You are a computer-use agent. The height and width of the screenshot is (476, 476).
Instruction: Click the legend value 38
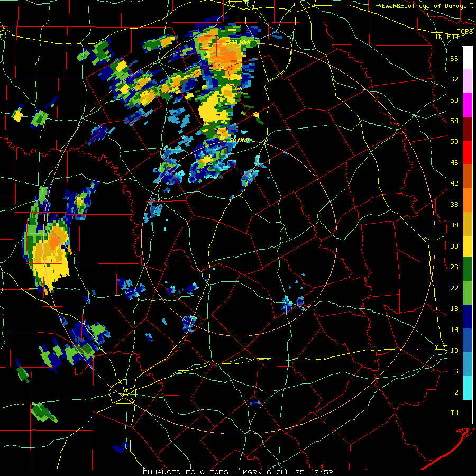click(x=454, y=204)
